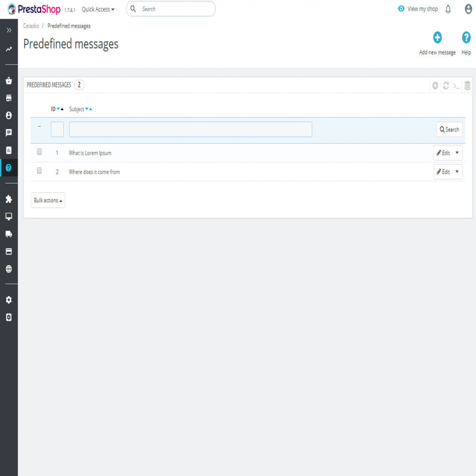This screenshot has height=476, width=476.
Task: Refresh the predefined messages list
Action: click(446, 86)
